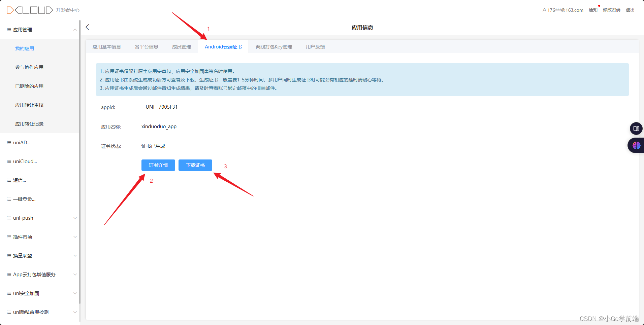Click the sidebar vertical scrollbar

[x=80, y=161]
